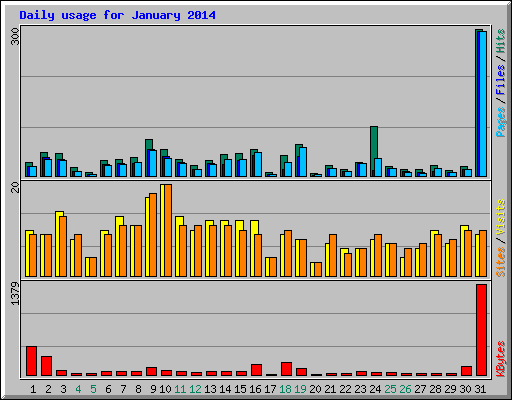
Task: Click day label '17' on the x-axis
Action: pos(270,389)
